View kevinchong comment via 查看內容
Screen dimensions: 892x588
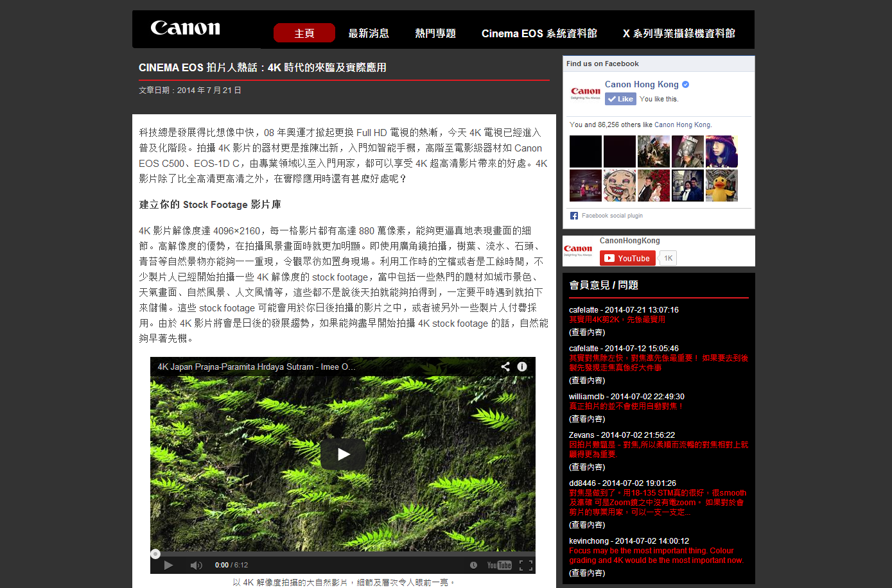pyautogui.click(x=587, y=573)
